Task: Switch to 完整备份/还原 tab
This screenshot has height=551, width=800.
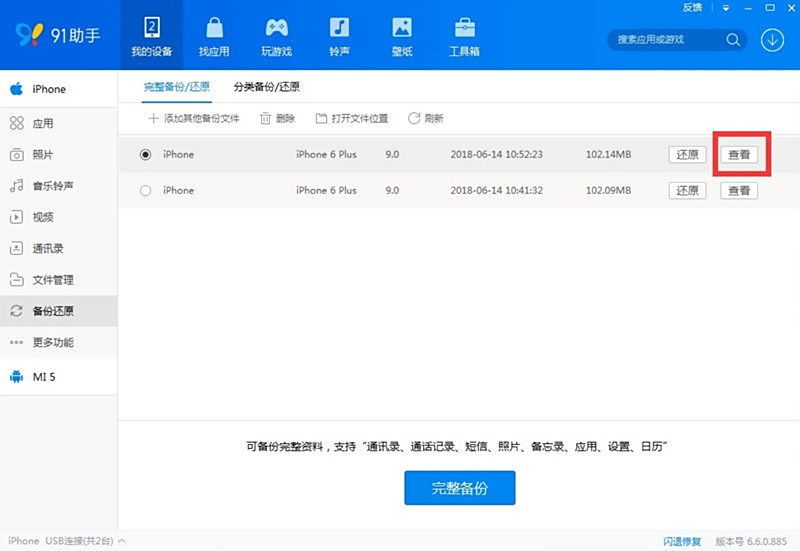Action: point(177,87)
